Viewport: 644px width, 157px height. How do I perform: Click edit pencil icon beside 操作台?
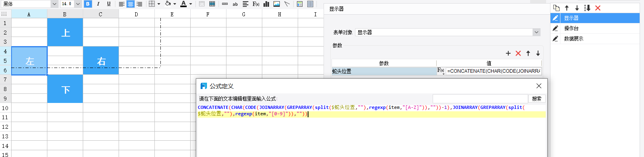tap(555, 28)
